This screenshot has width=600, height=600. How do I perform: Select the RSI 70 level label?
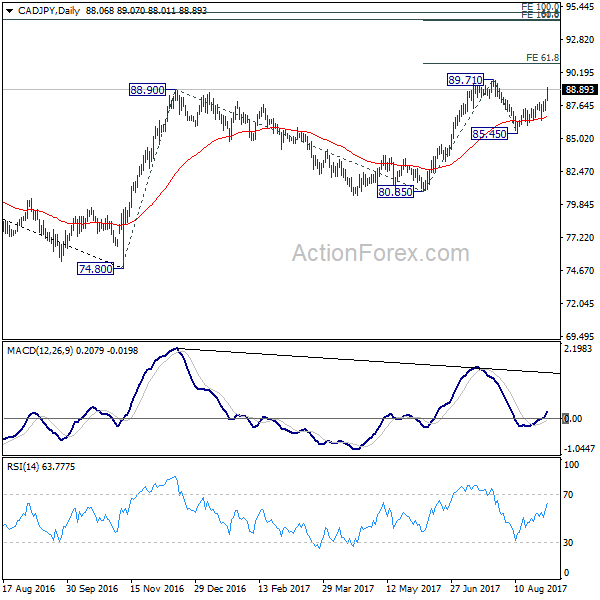click(x=568, y=495)
